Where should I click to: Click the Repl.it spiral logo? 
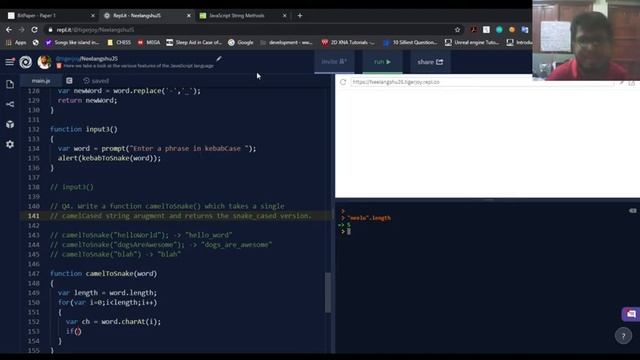click(25, 62)
